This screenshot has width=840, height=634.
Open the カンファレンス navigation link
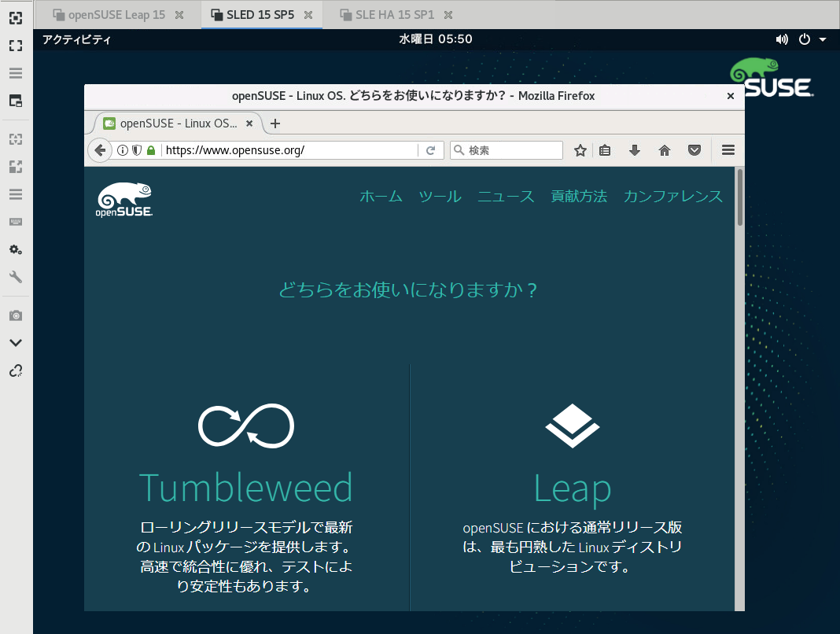tap(672, 197)
